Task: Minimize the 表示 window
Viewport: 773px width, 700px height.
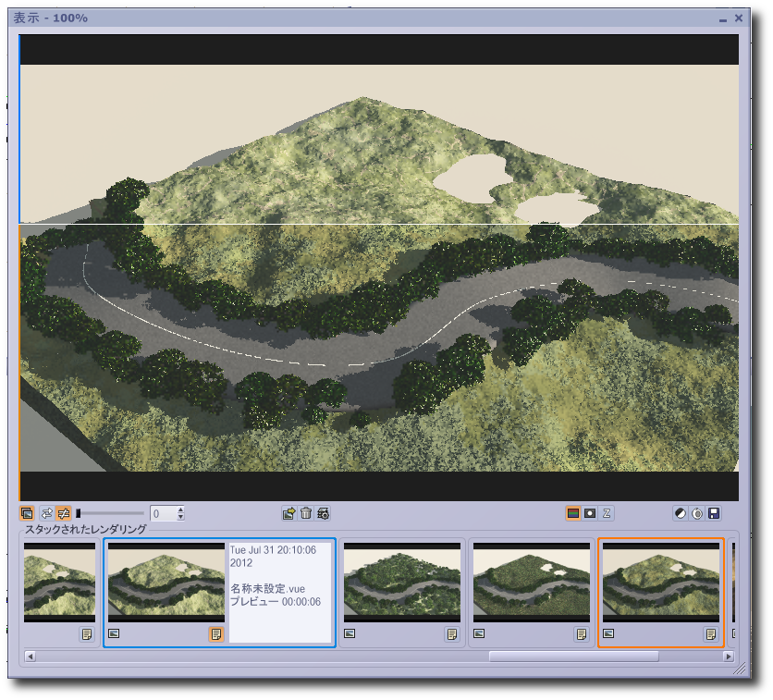Action: pos(723,18)
